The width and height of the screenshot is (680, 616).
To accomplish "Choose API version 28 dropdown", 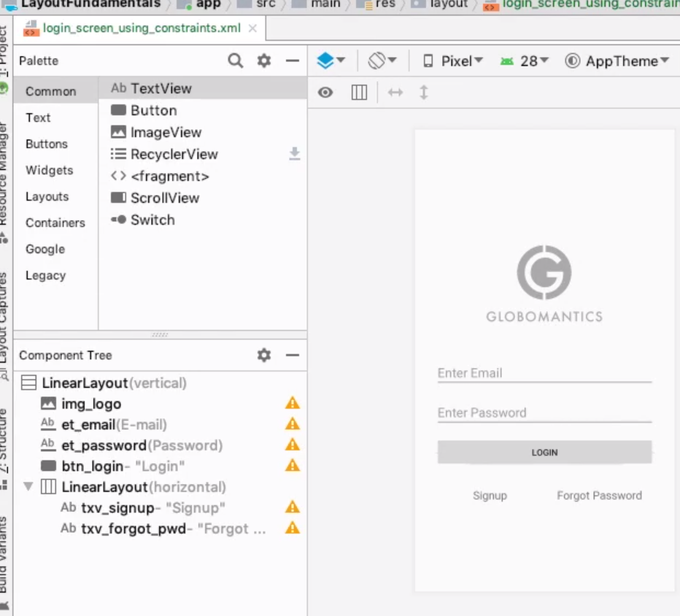I will click(525, 61).
